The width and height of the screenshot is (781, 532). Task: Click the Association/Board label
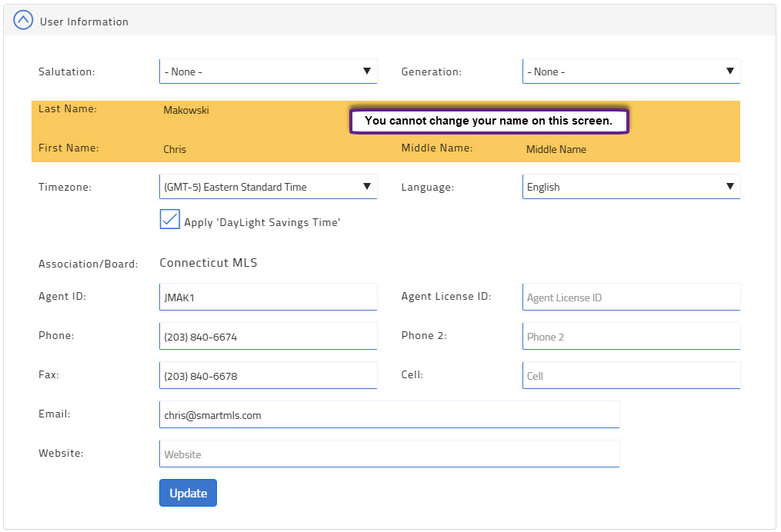pyautogui.click(x=88, y=264)
